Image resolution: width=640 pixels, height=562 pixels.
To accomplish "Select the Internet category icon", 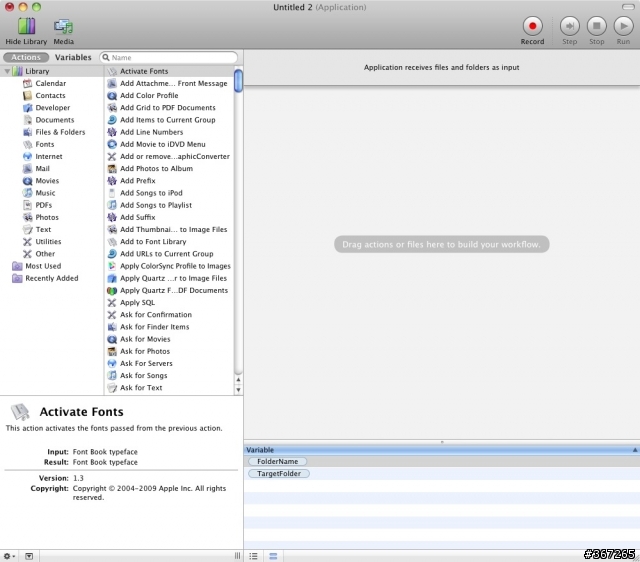I will 27,156.
